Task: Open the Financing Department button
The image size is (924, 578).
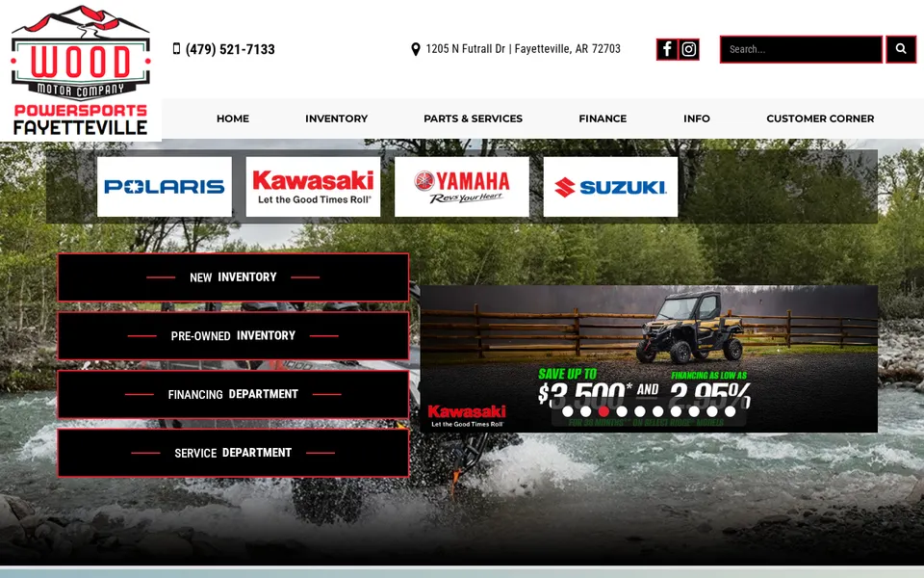Action: point(233,394)
